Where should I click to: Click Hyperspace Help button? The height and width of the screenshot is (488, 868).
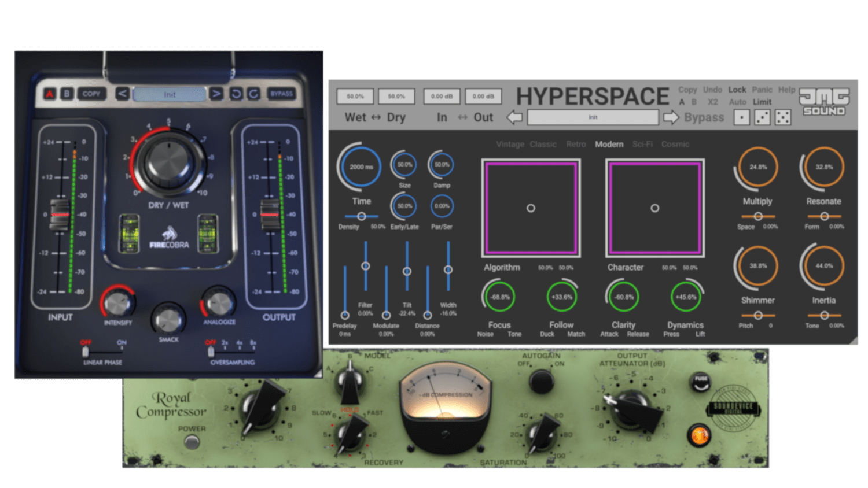click(x=786, y=90)
